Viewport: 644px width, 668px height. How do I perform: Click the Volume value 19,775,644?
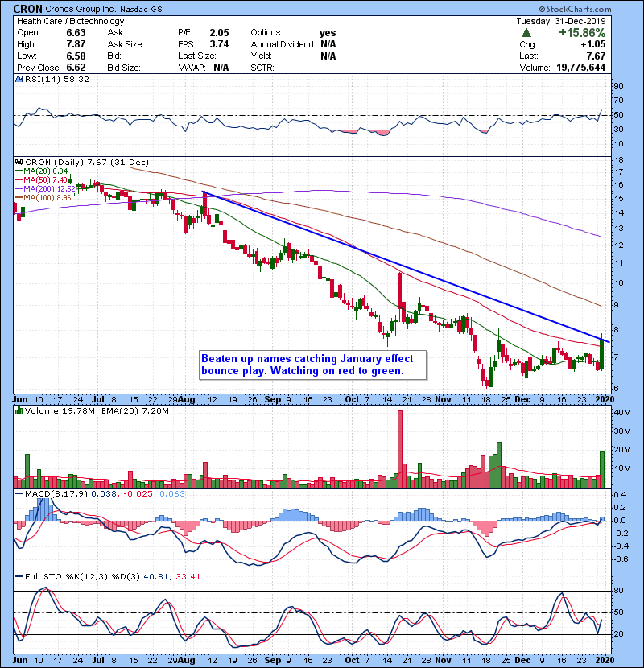581,68
